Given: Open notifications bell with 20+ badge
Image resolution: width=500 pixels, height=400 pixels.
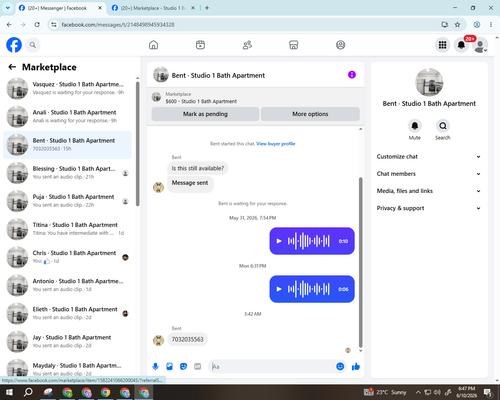Looking at the screenshot, I should point(461,45).
